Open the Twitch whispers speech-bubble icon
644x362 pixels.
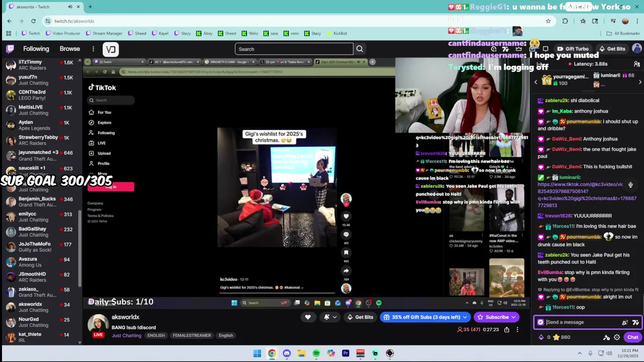545,49
